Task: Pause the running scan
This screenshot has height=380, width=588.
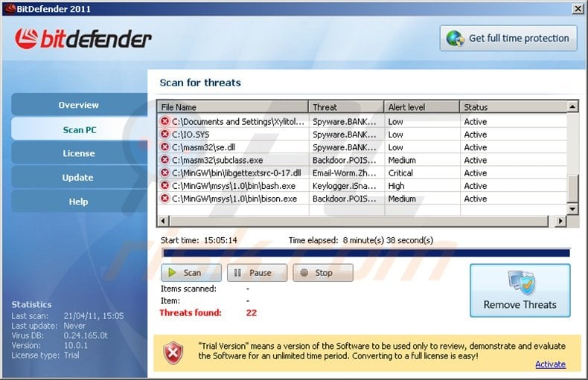Action: [x=257, y=273]
